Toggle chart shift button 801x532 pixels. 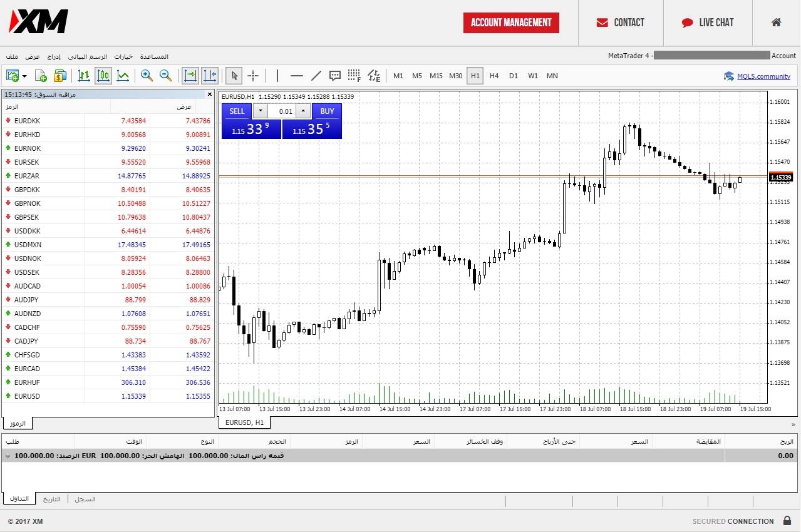(210, 76)
